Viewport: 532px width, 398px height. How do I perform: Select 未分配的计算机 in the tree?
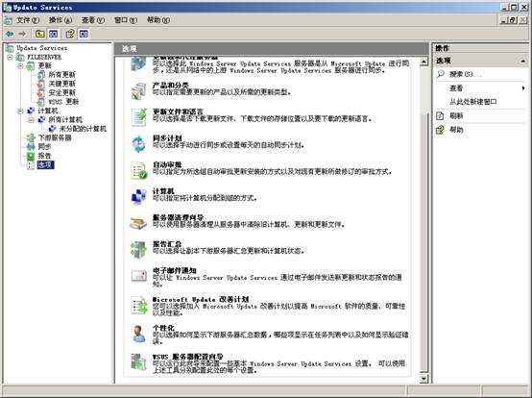[x=83, y=129]
